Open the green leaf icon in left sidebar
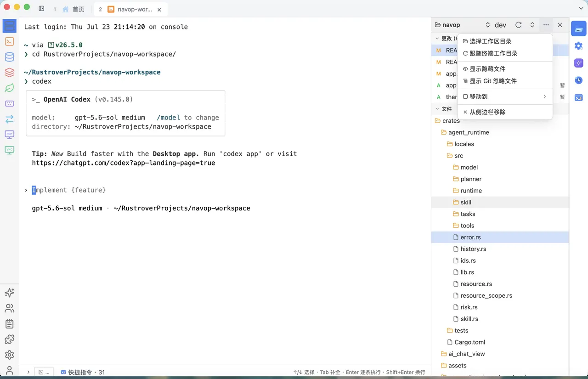This screenshot has width=588, height=379. pyautogui.click(x=10, y=88)
